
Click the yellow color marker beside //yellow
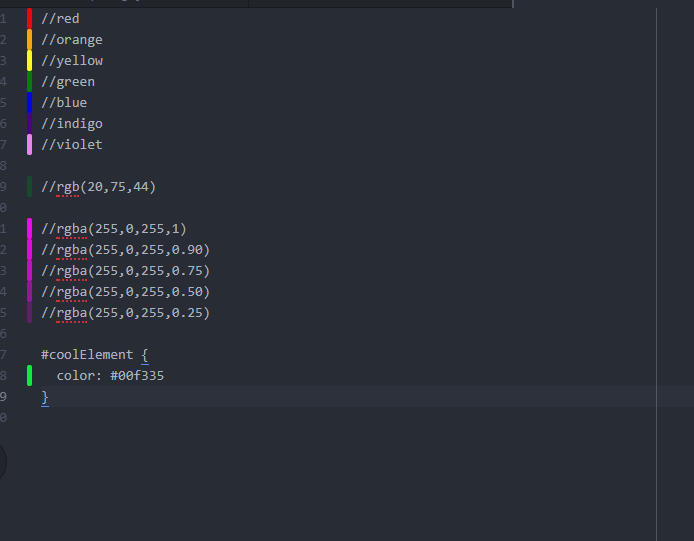(29, 61)
